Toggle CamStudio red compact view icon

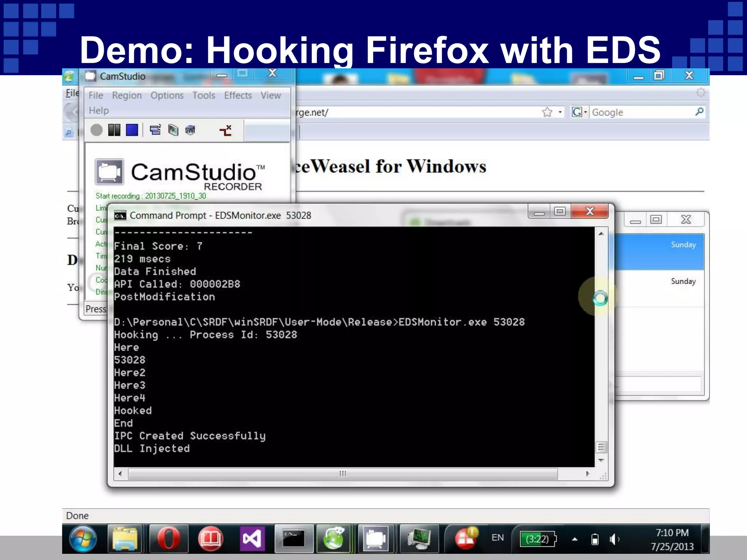pyautogui.click(x=225, y=130)
